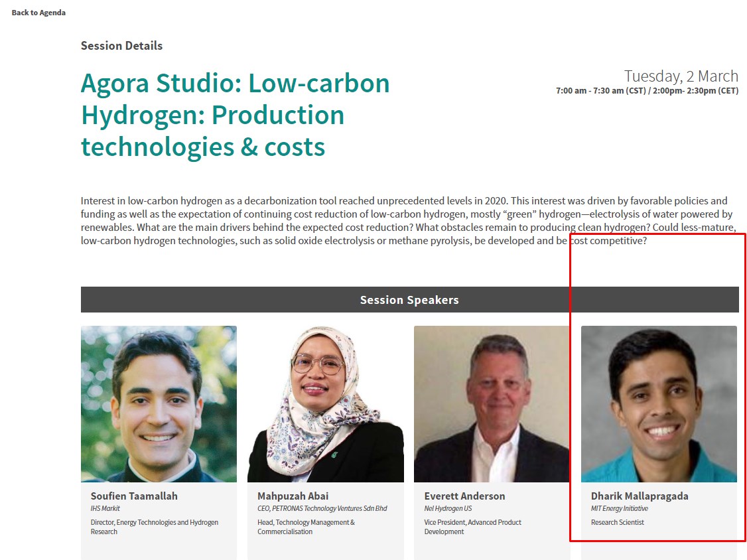
Task: Open Mahpuzah Abai's speaker photo
Action: click(325, 403)
